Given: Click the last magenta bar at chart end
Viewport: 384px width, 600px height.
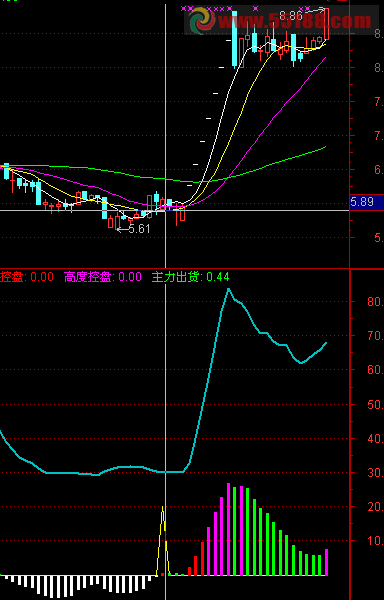Looking at the screenshot, I should coord(326,562).
